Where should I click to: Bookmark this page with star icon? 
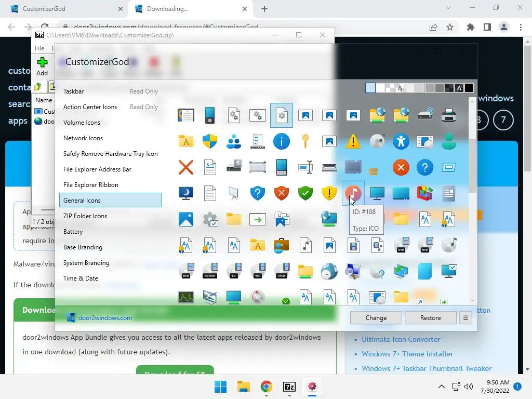pos(450,27)
